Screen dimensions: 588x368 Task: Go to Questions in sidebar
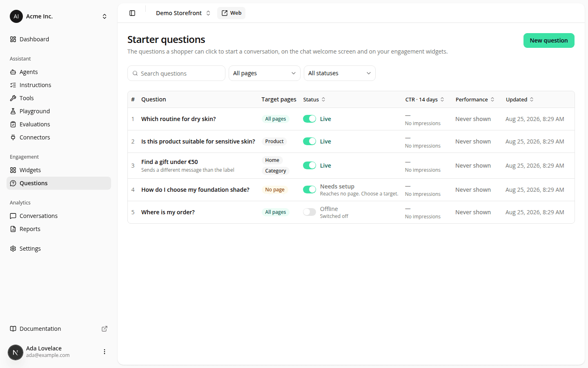click(59, 183)
